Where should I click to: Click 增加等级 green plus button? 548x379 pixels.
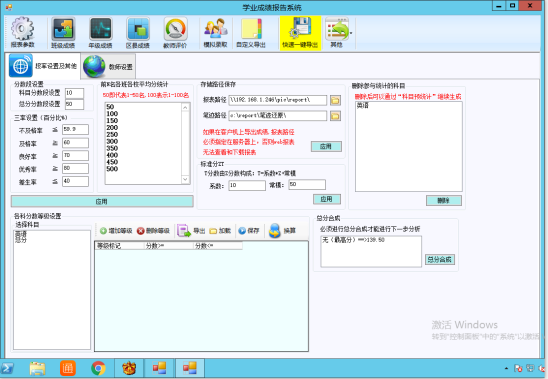point(116,231)
